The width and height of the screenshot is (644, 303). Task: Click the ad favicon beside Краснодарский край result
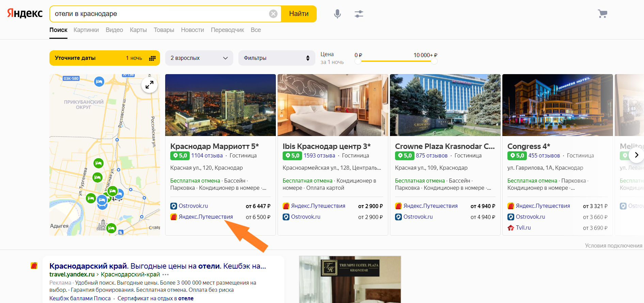click(34, 266)
